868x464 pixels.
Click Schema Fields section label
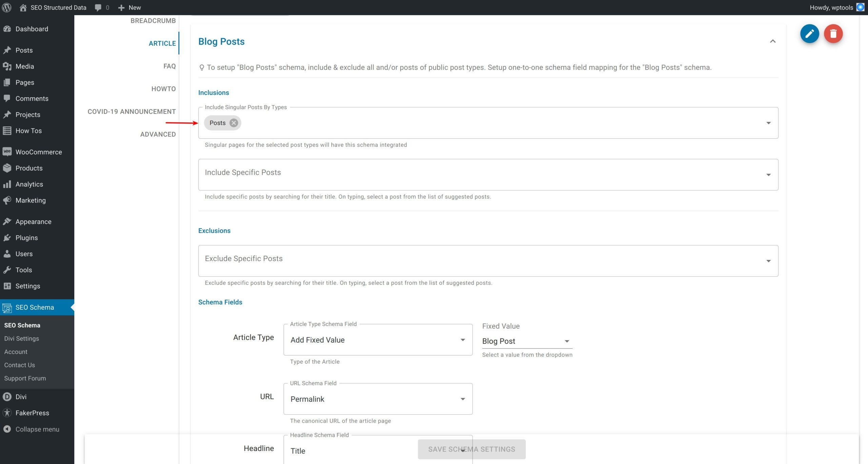pos(220,302)
